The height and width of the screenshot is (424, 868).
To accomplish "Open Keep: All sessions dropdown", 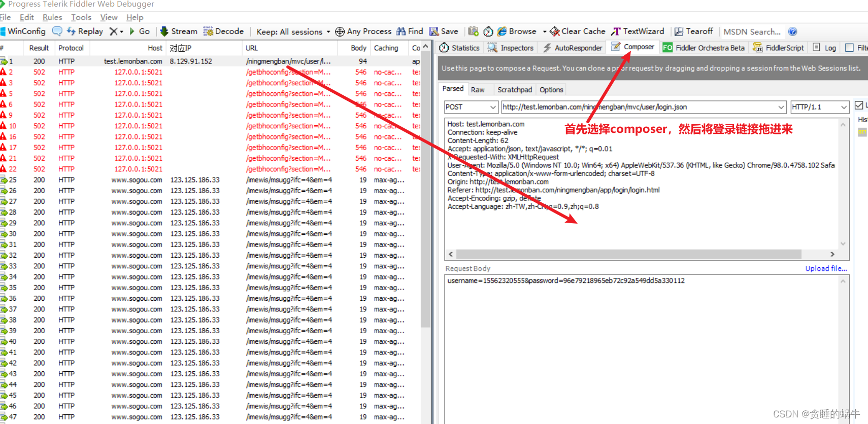I will 293,31.
